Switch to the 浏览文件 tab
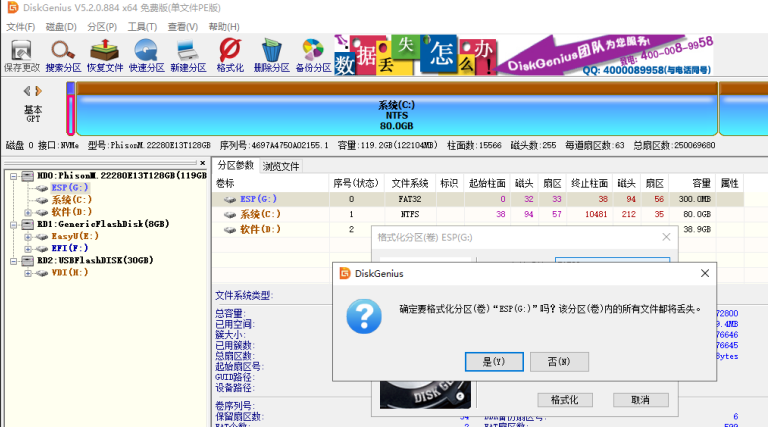The image size is (768, 427). click(x=281, y=166)
